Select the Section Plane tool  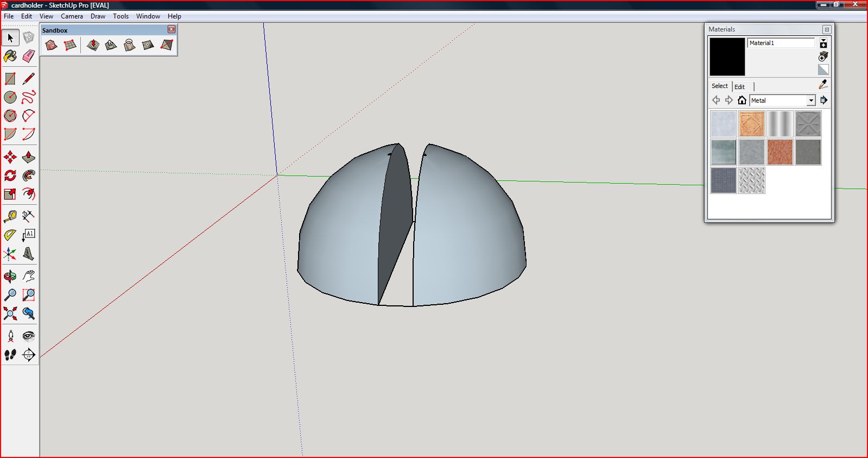(29, 355)
